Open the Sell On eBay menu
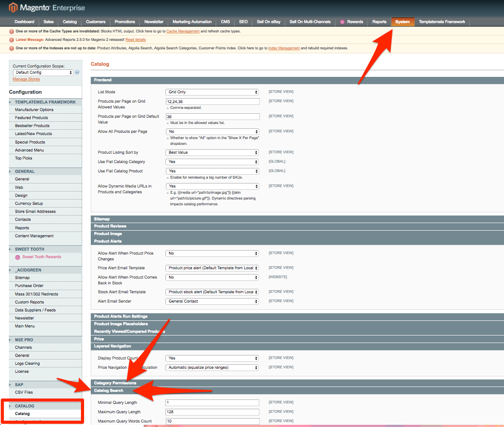This screenshot has height=427, width=504. click(269, 22)
